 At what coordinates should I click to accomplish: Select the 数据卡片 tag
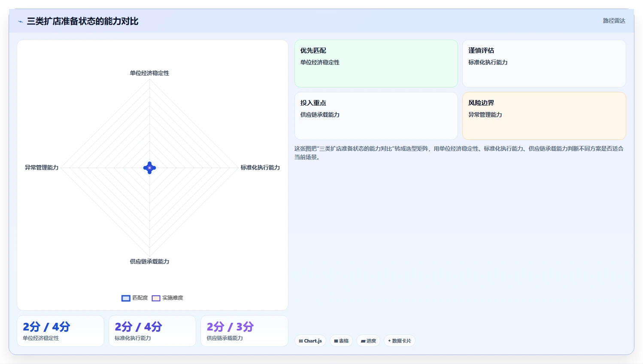click(x=399, y=341)
